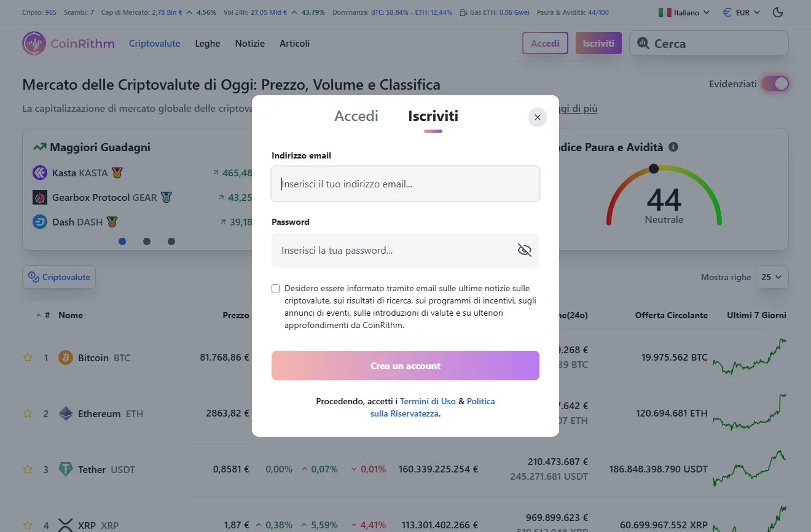Toggle password visibility with the eye icon
Screen dimensions: 811x532
pyautogui.click(x=524, y=250)
